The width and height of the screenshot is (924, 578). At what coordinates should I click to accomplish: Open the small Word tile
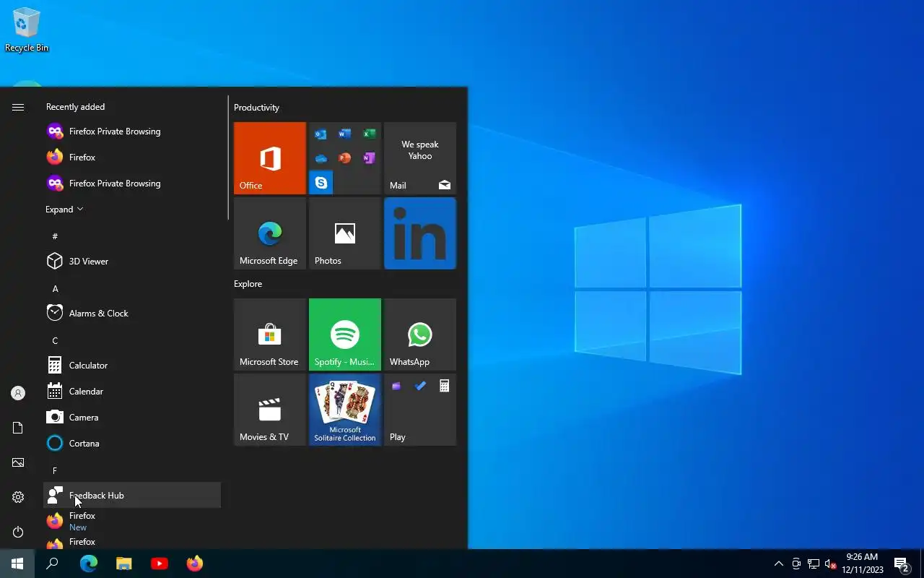344,134
